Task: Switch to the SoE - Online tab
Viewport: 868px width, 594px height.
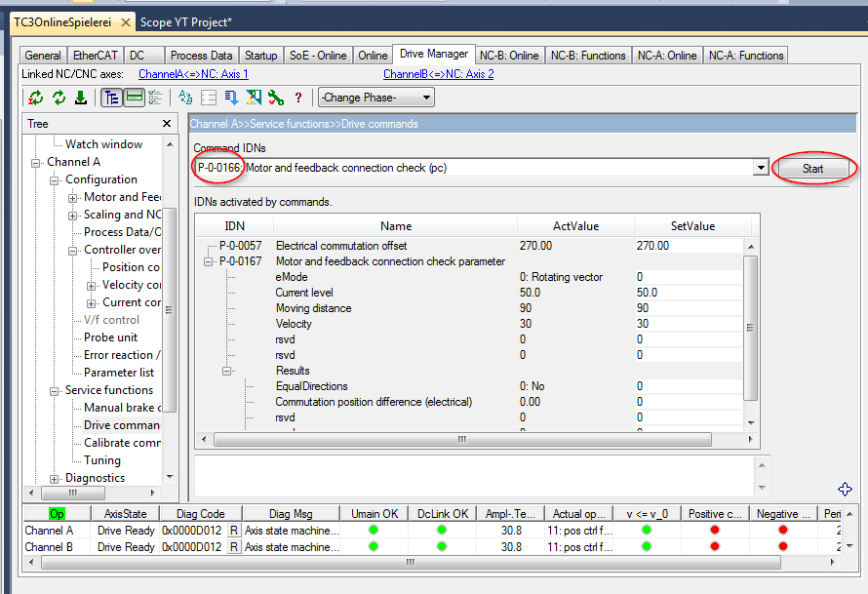Action: [x=318, y=56]
